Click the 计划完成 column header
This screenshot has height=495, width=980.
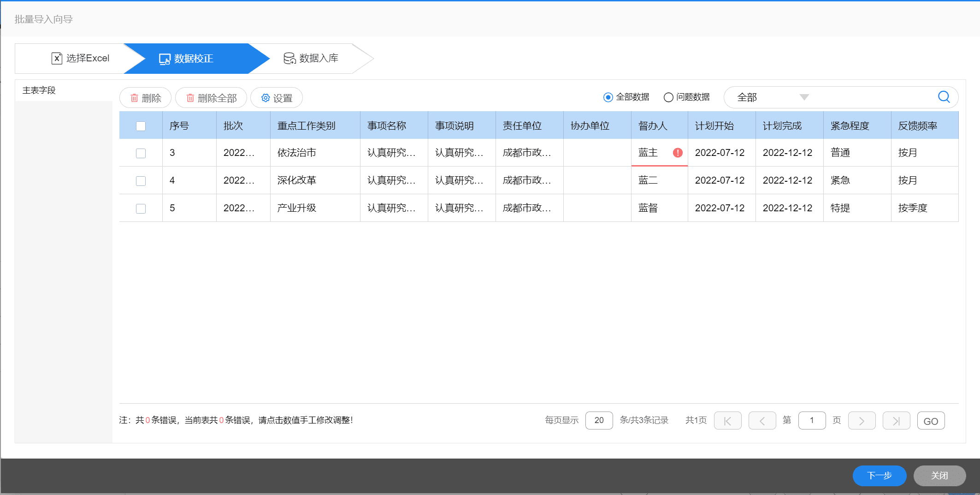[790, 125]
